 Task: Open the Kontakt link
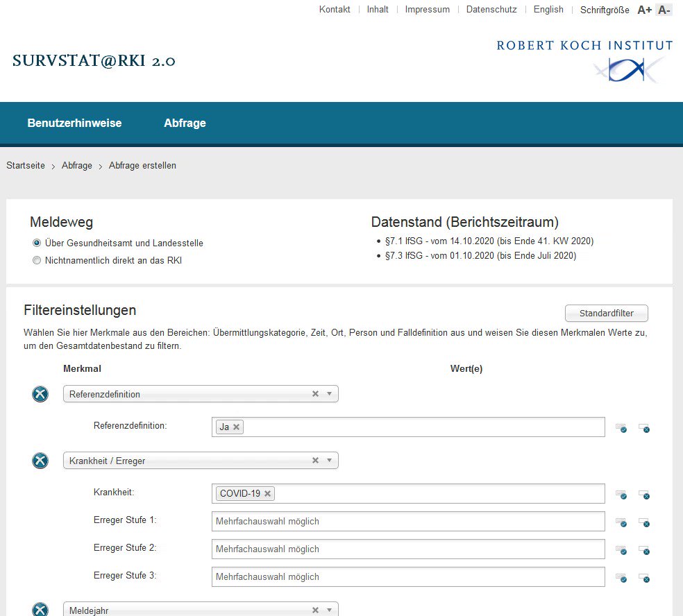(335, 10)
